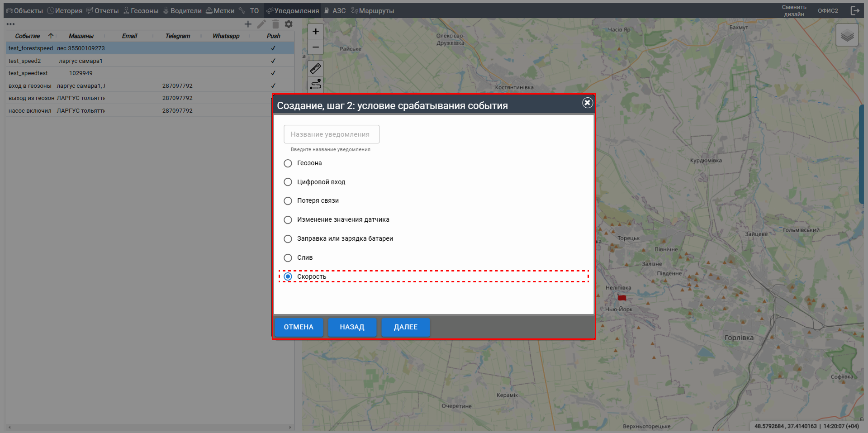Screen dimensions: 868x433
Task: Zoom out on the map
Action: pyautogui.click(x=316, y=47)
